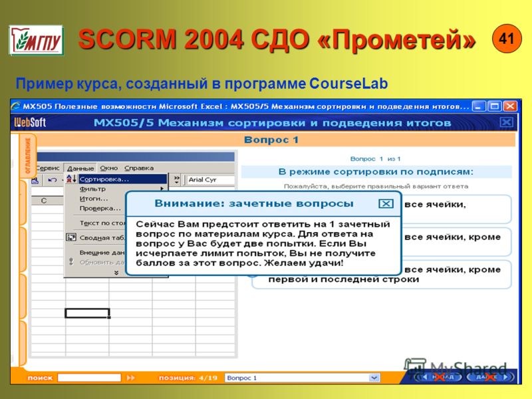532x399 pixels.
Task: Close the MX505 browser window
Action: click(510, 106)
